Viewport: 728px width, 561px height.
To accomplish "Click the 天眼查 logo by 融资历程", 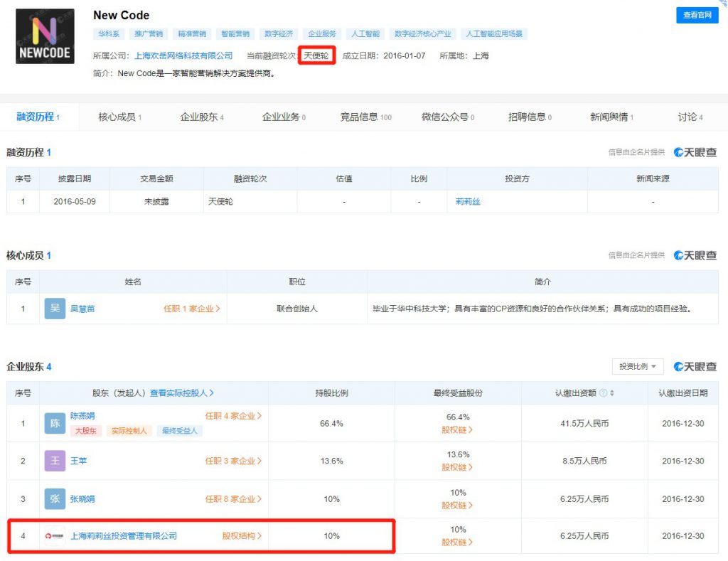I will tap(695, 152).
